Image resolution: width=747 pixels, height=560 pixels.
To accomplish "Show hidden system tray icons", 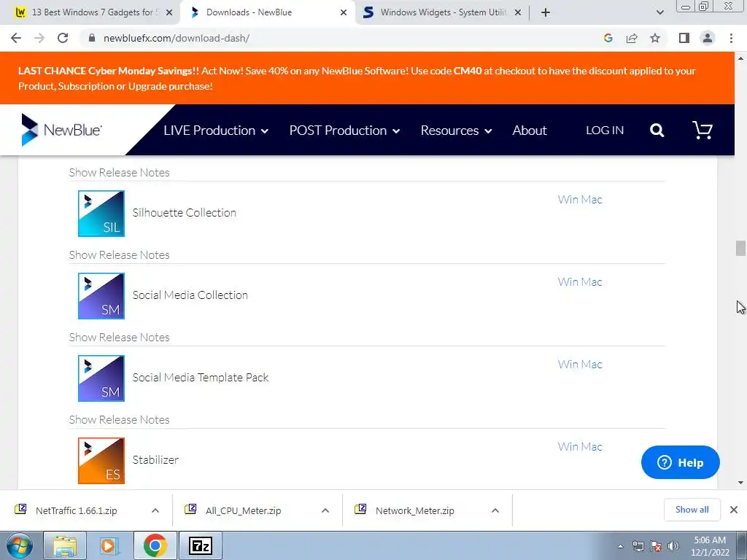I will pyautogui.click(x=620, y=546).
